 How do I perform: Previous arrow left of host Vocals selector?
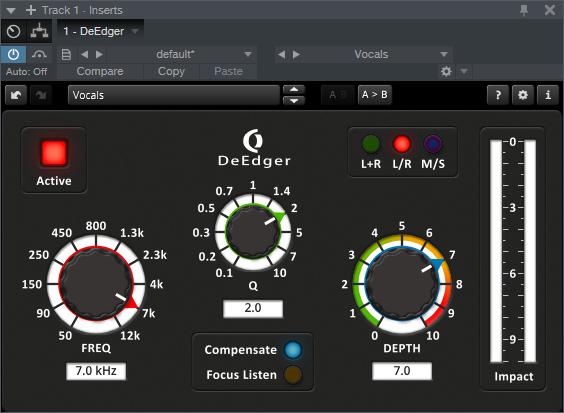coord(282,55)
